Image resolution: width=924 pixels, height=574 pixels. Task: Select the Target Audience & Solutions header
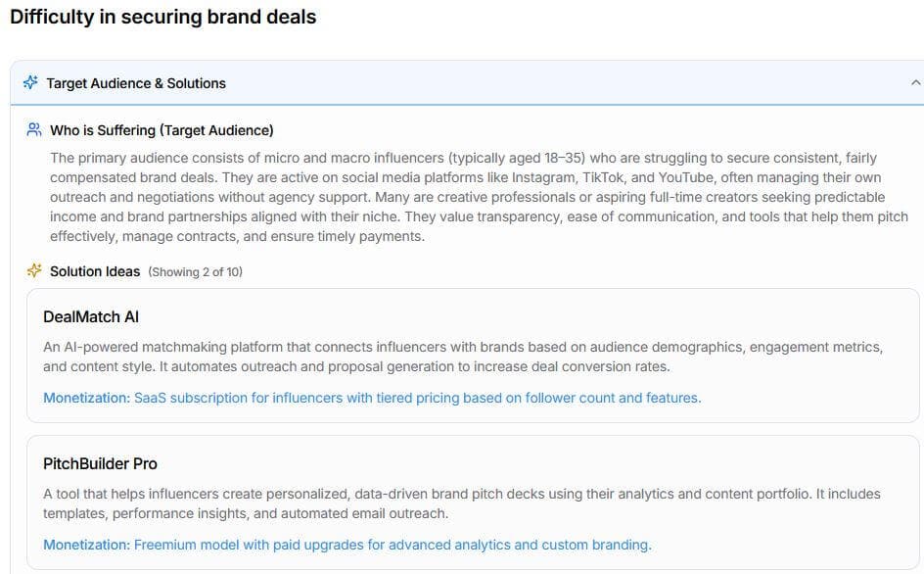coord(136,83)
